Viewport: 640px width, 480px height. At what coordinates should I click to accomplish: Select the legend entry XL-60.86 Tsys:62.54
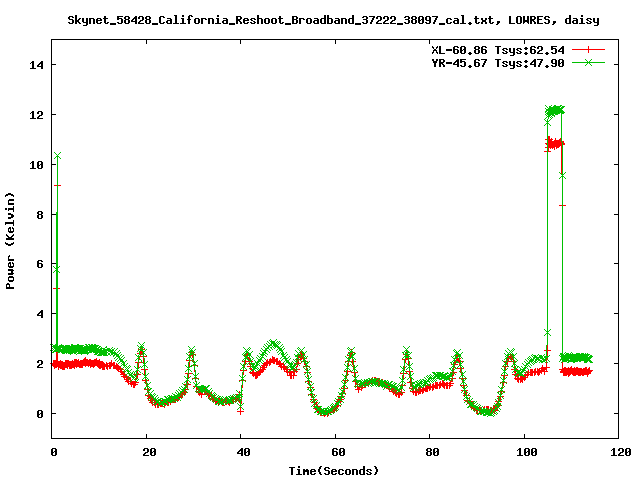coord(498,50)
